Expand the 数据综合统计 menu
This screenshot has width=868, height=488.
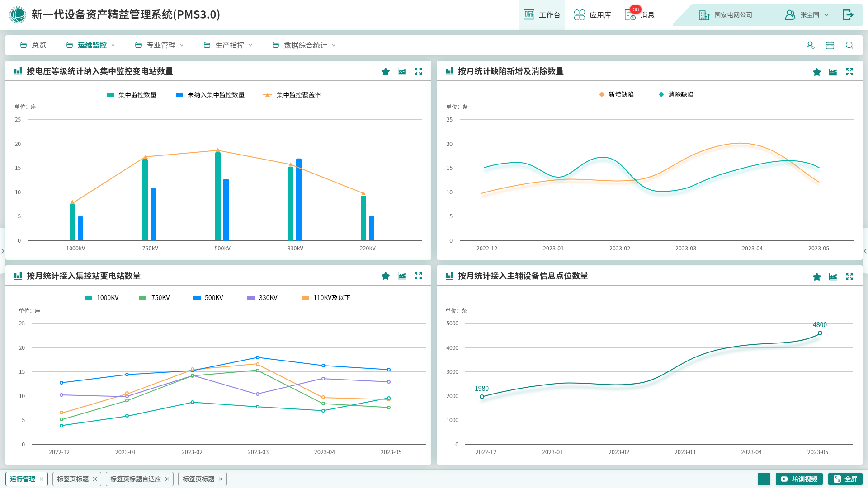(304, 45)
